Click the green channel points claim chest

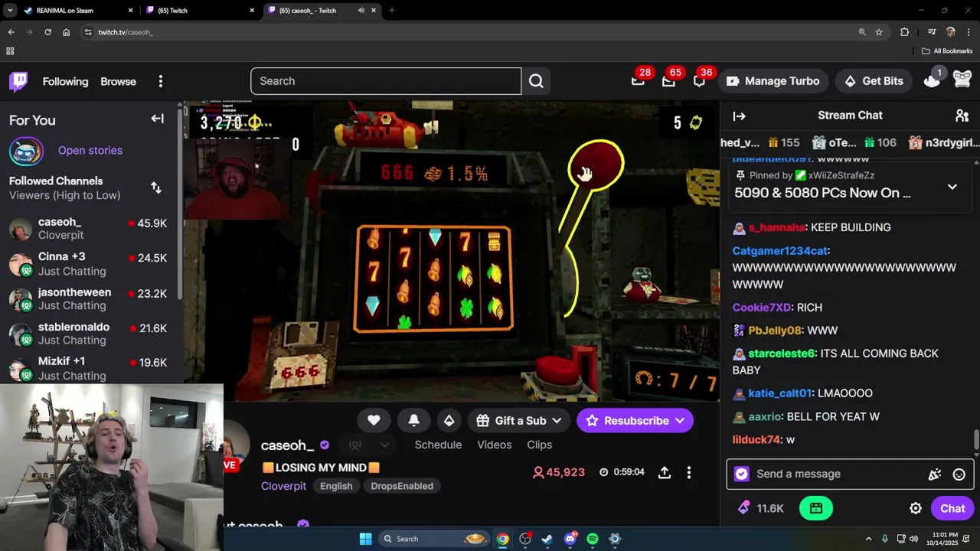click(x=815, y=508)
